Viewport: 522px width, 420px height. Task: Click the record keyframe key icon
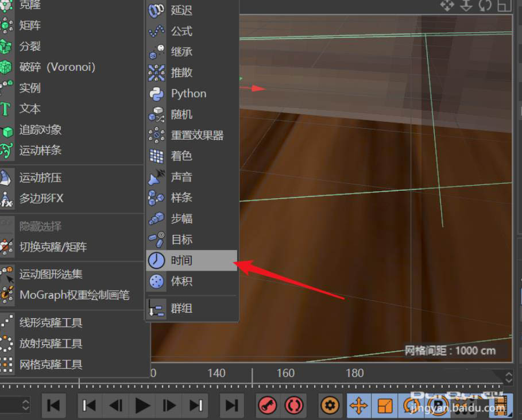point(266,406)
